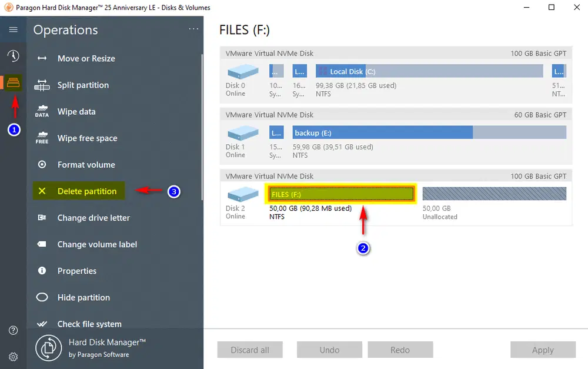This screenshot has height=369, width=588.
Task: Click the Wipe free space icon
Action: click(x=42, y=138)
